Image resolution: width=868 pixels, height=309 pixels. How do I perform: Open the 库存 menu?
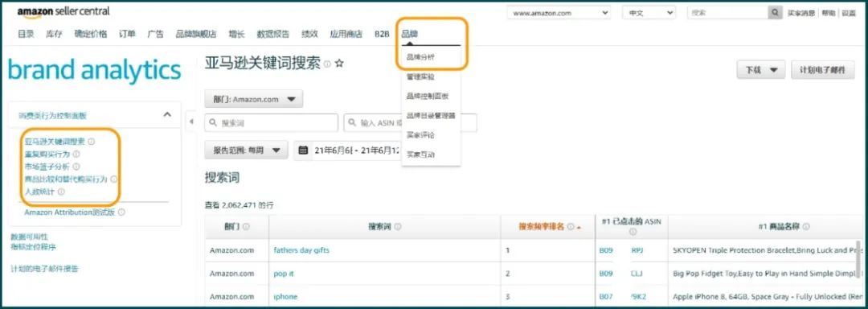[55, 34]
